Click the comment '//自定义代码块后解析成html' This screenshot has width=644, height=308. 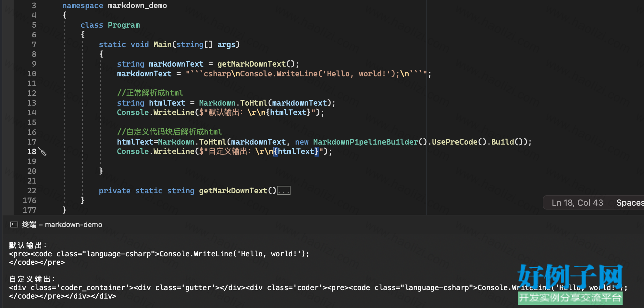click(x=169, y=132)
